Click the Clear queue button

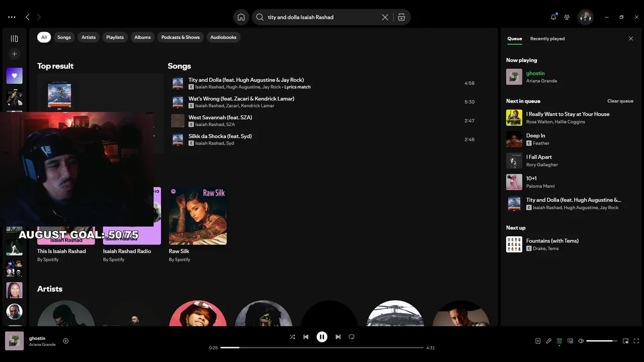pyautogui.click(x=620, y=101)
